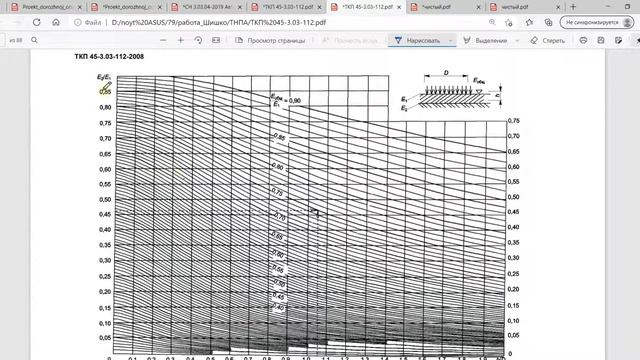Expand the Выделение highlight color dropdown

(517, 40)
